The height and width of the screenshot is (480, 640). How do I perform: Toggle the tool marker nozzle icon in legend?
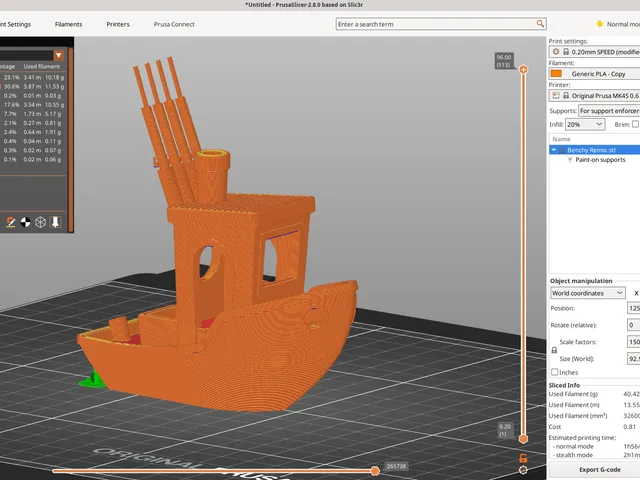point(55,222)
